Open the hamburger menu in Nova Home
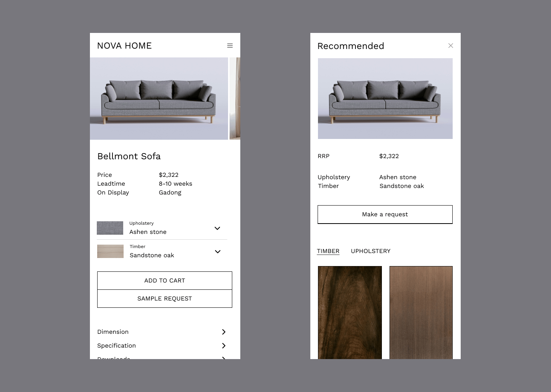The image size is (551, 392). (x=230, y=46)
